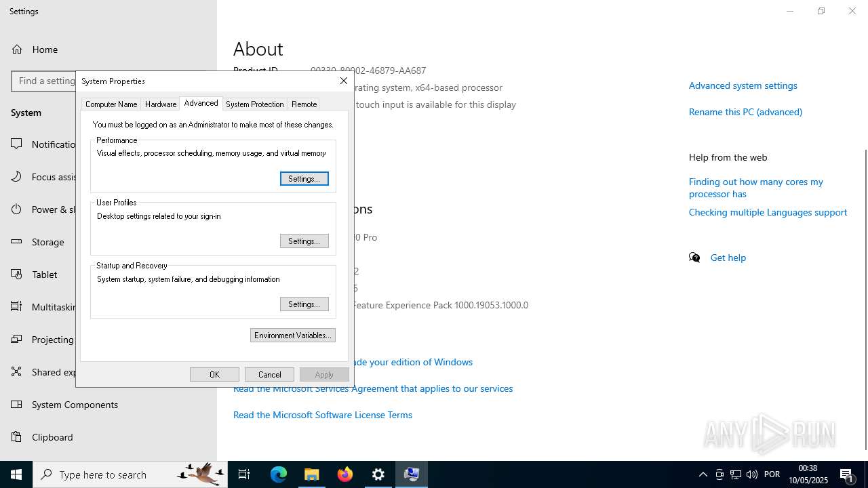
Task: Switch to the System Protection tab
Action: click(x=255, y=104)
